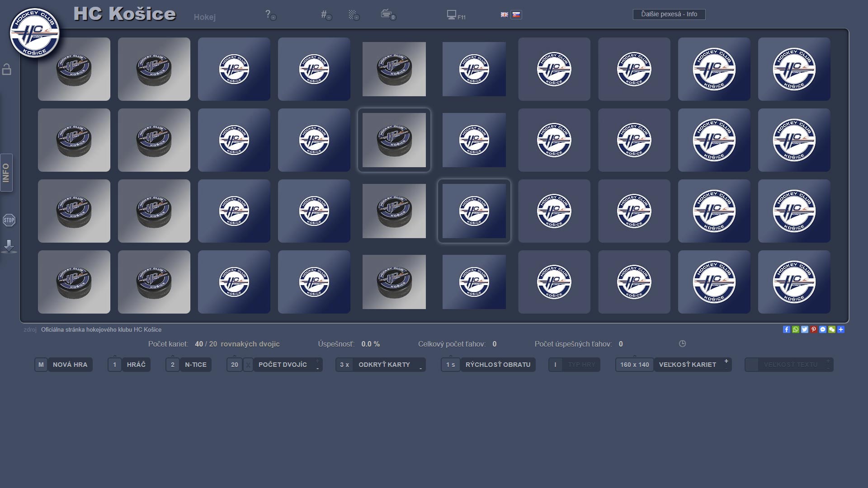Click the 'Celkový počet ťahov' counter

pos(457,344)
